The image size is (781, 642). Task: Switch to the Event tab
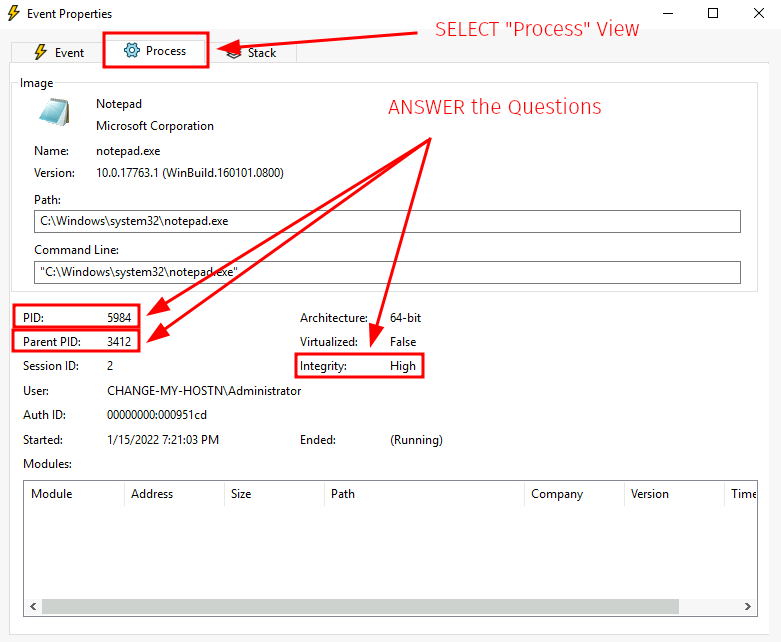pyautogui.click(x=58, y=52)
